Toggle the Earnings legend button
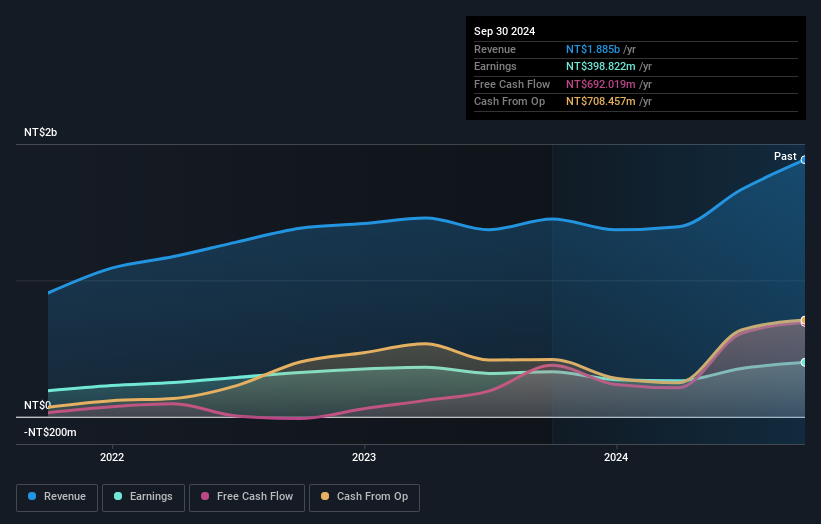Viewport: 821px width, 524px height. pos(143,497)
